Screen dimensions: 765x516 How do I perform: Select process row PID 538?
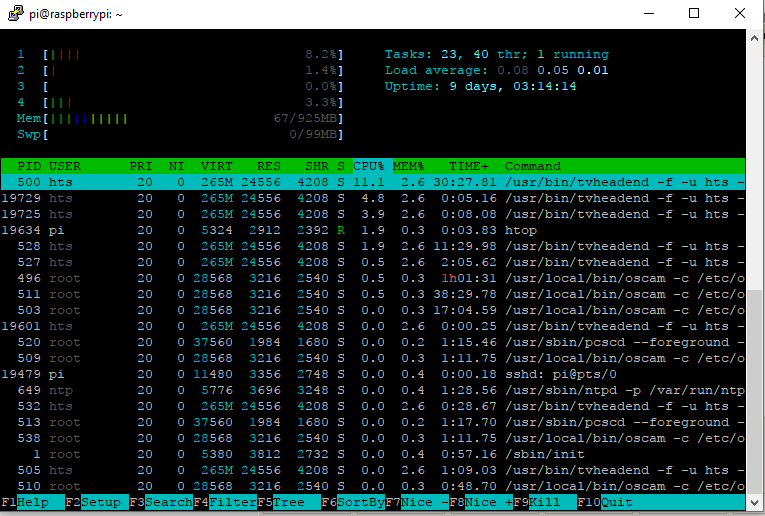(373, 438)
